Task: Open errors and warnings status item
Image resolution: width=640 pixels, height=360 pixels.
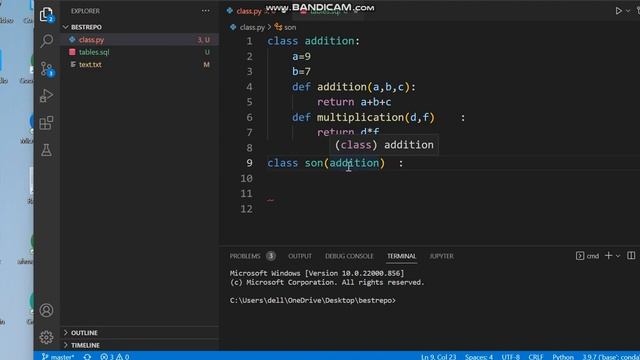Action: (115, 356)
